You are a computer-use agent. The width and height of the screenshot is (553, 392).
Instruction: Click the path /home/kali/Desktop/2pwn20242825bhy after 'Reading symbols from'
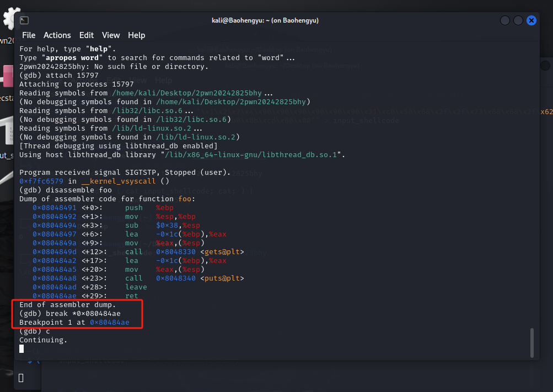pos(187,93)
